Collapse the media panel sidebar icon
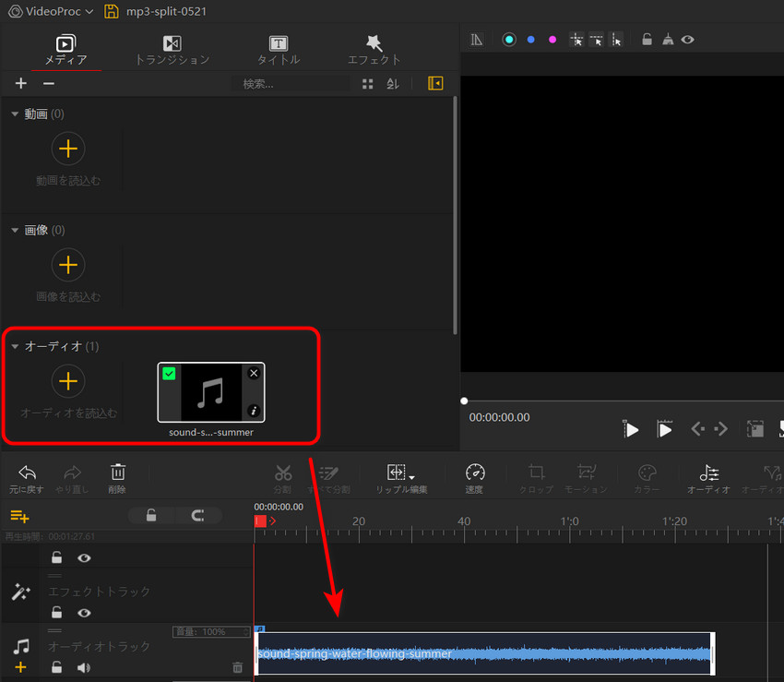Image resolution: width=784 pixels, height=682 pixels. click(435, 83)
